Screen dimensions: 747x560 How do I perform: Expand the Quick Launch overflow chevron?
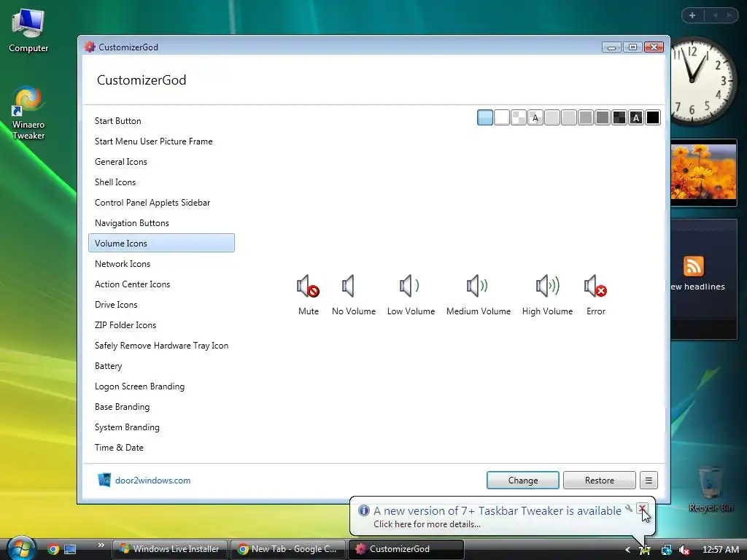pos(101,545)
